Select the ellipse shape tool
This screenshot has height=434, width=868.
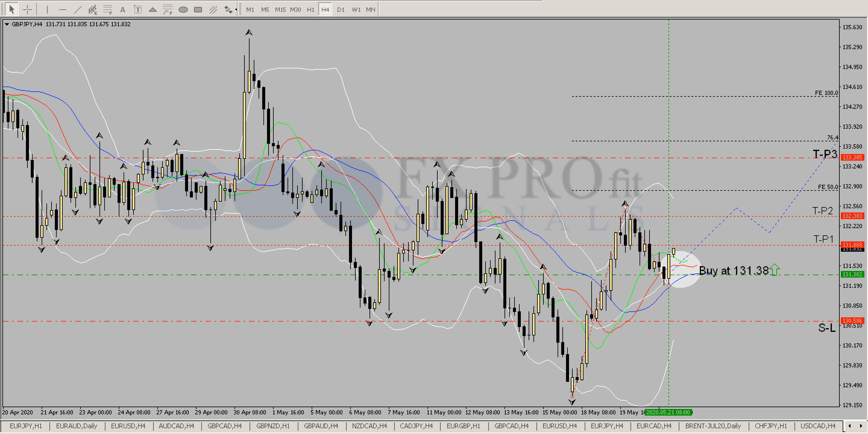[183, 9]
